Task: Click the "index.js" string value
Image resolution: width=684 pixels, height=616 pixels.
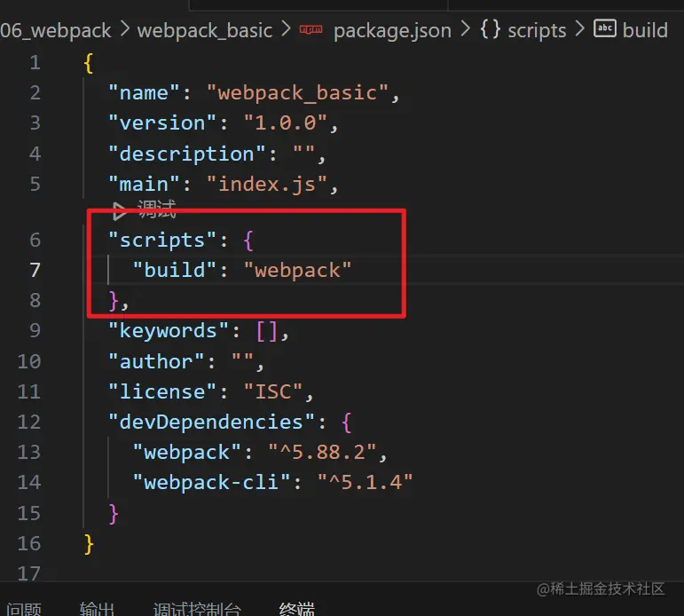Action: [266, 185]
